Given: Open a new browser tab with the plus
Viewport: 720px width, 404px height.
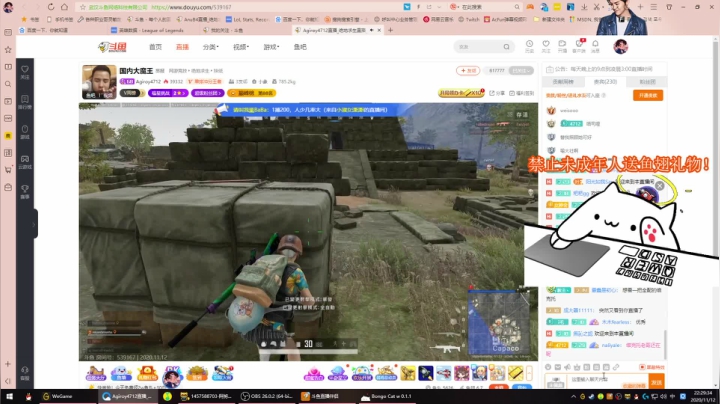Looking at the screenshot, I should point(390,30).
